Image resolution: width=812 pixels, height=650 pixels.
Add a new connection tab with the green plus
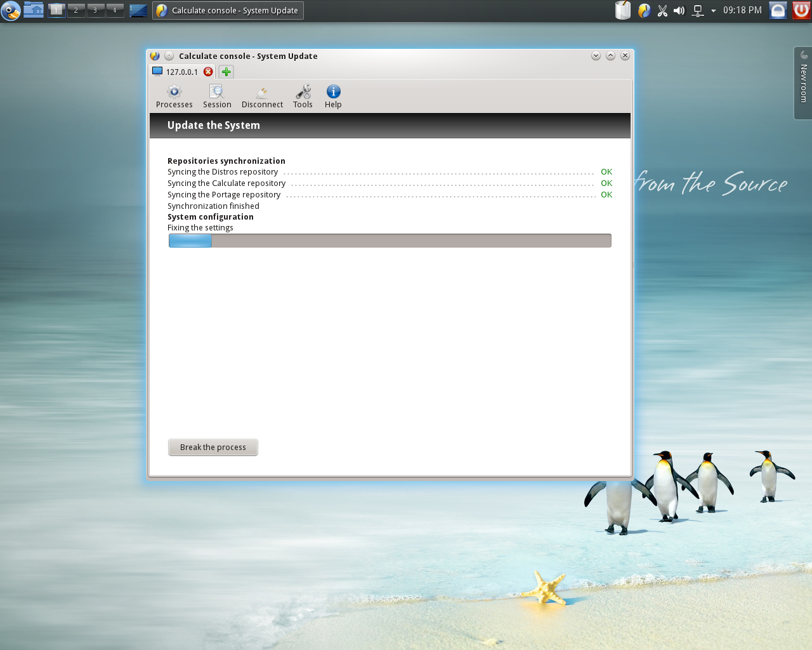(226, 72)
